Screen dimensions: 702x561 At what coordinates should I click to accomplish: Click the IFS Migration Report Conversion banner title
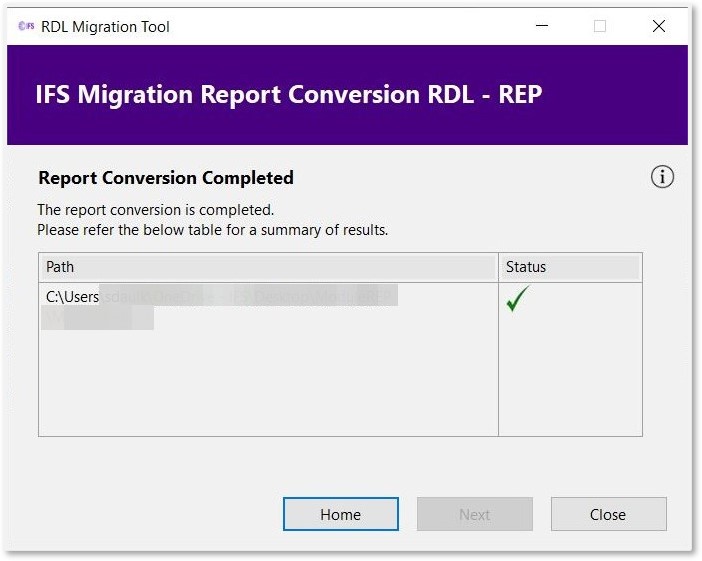[x=289, y=95]
